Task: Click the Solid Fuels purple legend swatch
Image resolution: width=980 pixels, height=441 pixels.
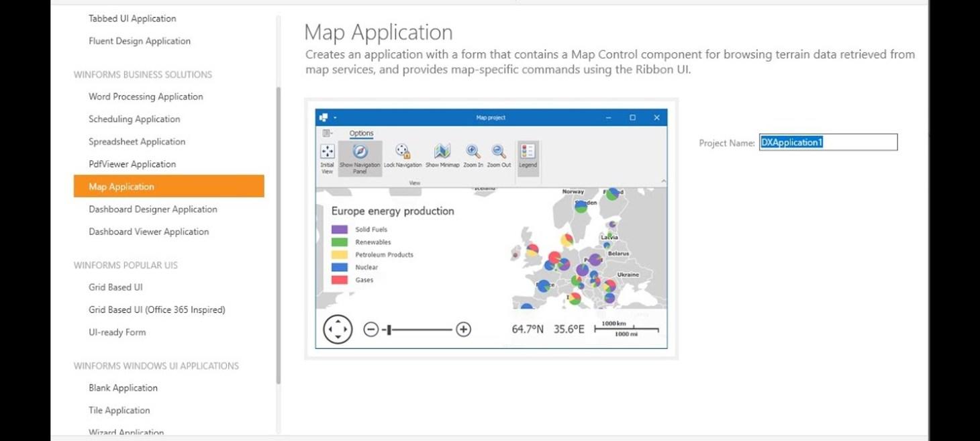Action: (340, 230)
